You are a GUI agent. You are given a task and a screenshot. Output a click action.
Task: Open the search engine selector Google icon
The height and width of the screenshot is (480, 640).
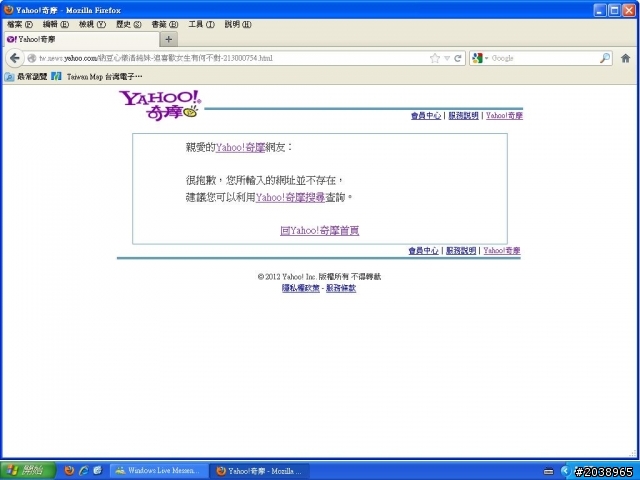[477, 58]
